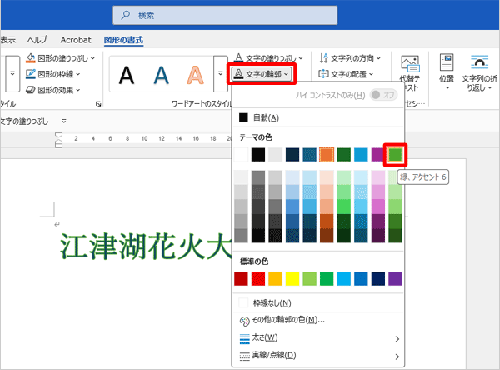500x370 pixels.
Task: Click the green 江津湖花火大 WordArt text
Action: click(146, 246)
